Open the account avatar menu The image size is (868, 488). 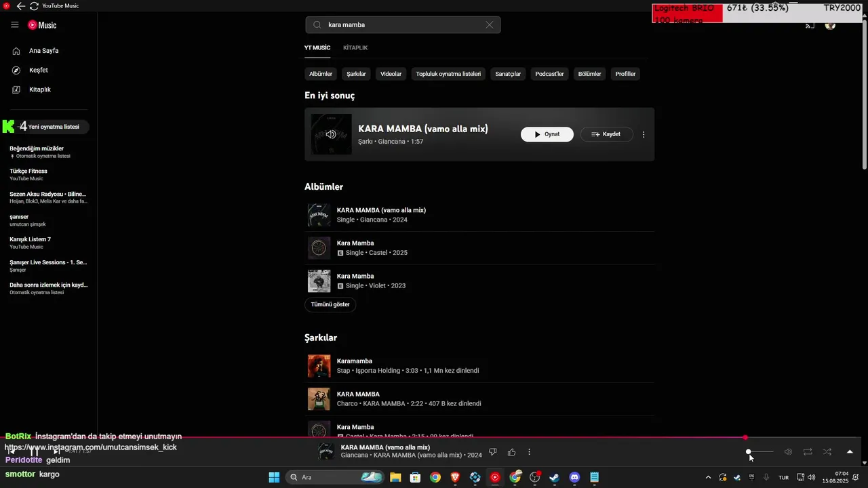click(830, 26)
